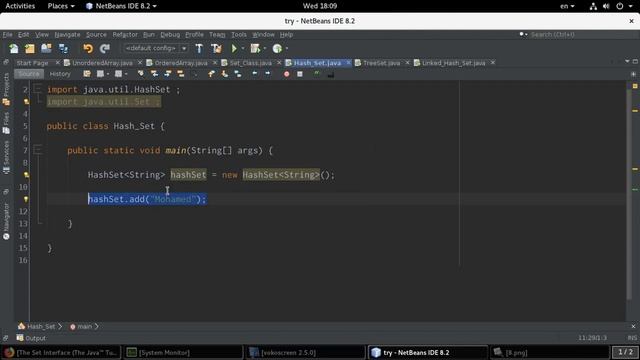Click red Start Macro Recording icon
The width and height of the screenshot is (640, 360).
tap(287, 74)
